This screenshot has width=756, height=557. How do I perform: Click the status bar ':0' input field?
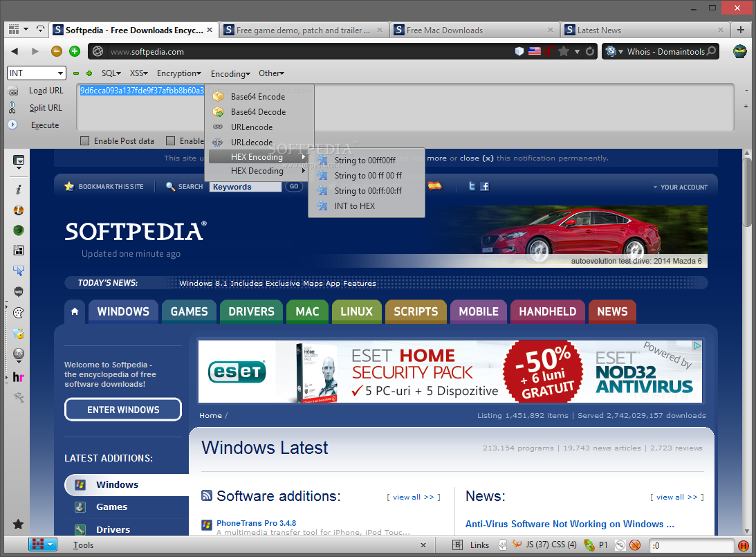tap(692, 545)
